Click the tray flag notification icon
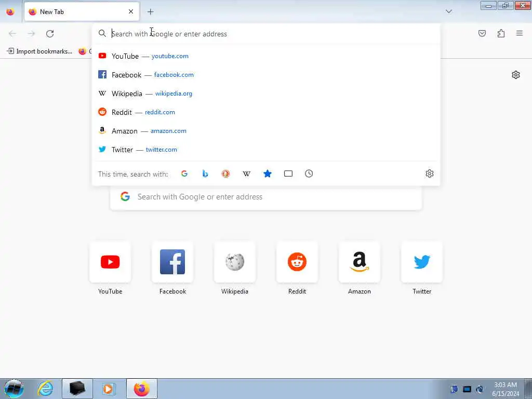 454,389
